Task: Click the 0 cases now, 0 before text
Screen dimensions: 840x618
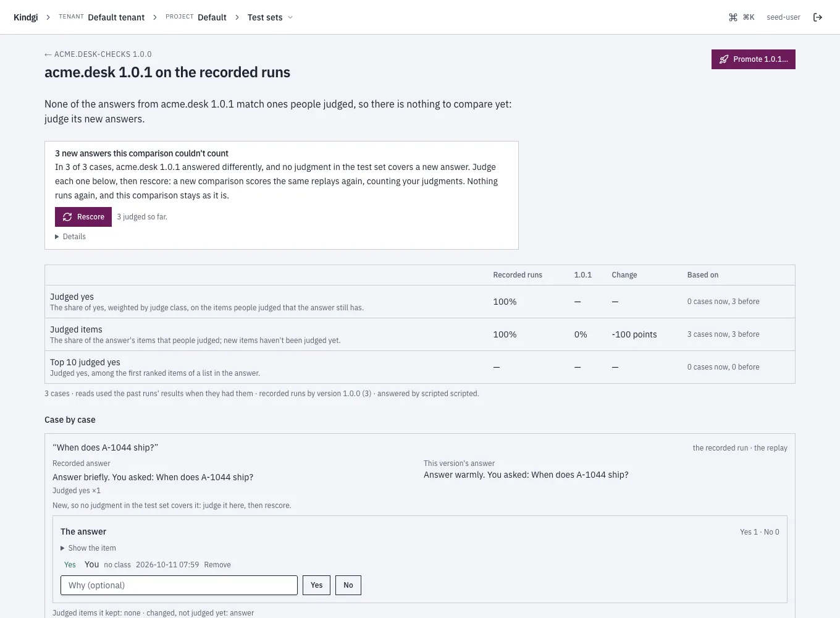Action: pyautogui.click(x=723, y=367)
